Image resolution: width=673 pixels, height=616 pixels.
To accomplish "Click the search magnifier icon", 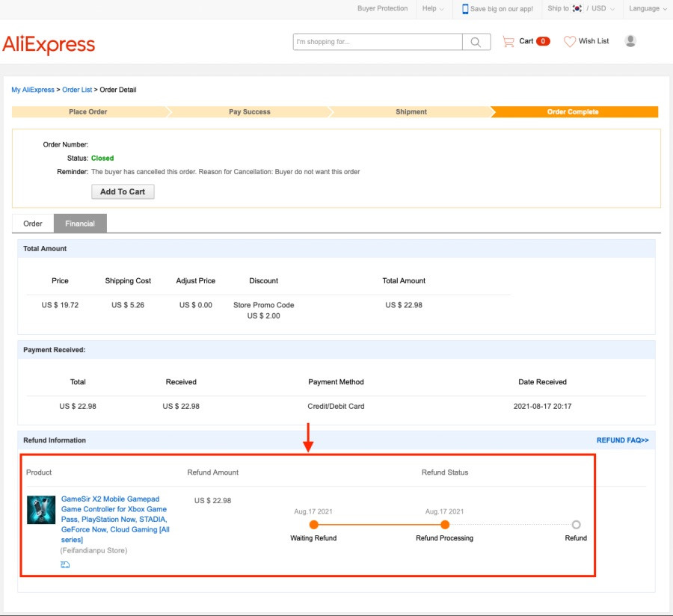I will (x=476, y=42).
